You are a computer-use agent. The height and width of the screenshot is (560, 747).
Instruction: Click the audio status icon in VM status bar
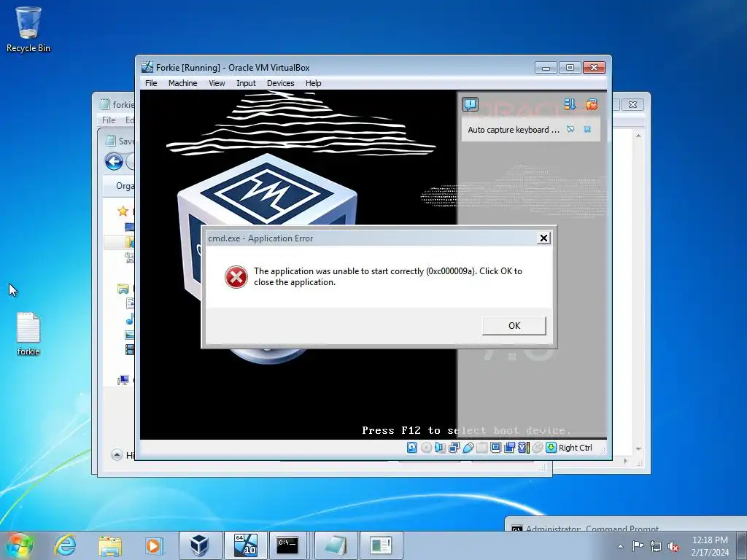coord(440,447)
